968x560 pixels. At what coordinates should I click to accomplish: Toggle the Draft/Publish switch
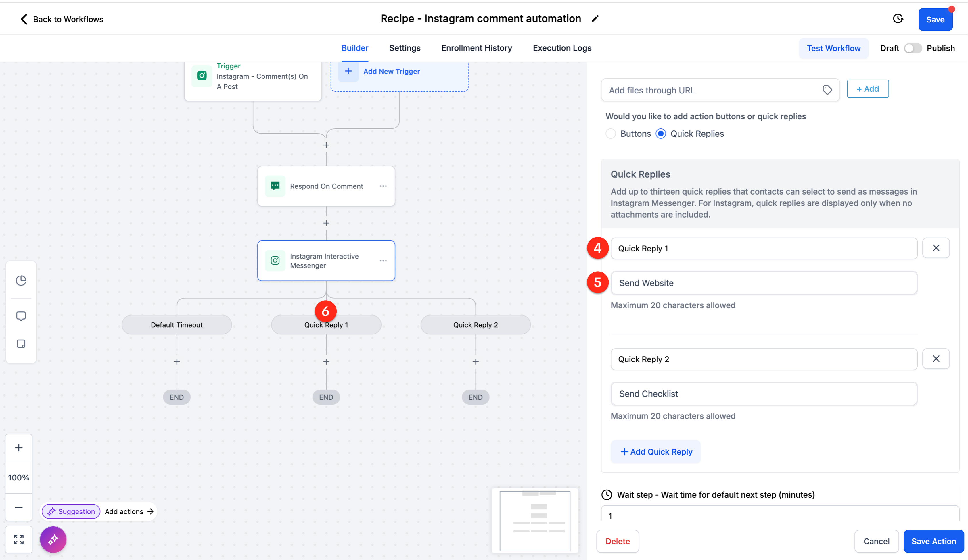click(x=913, y=48)
